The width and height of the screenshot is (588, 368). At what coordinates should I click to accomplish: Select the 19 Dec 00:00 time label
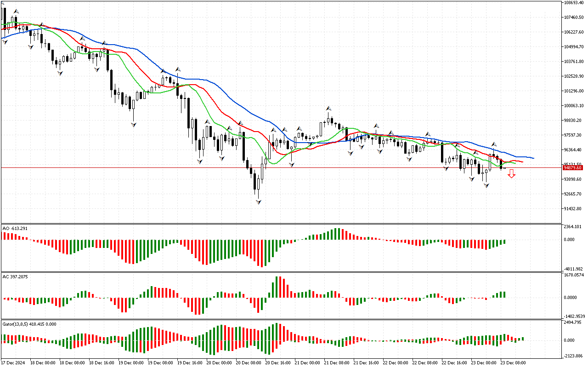[130, 363]
